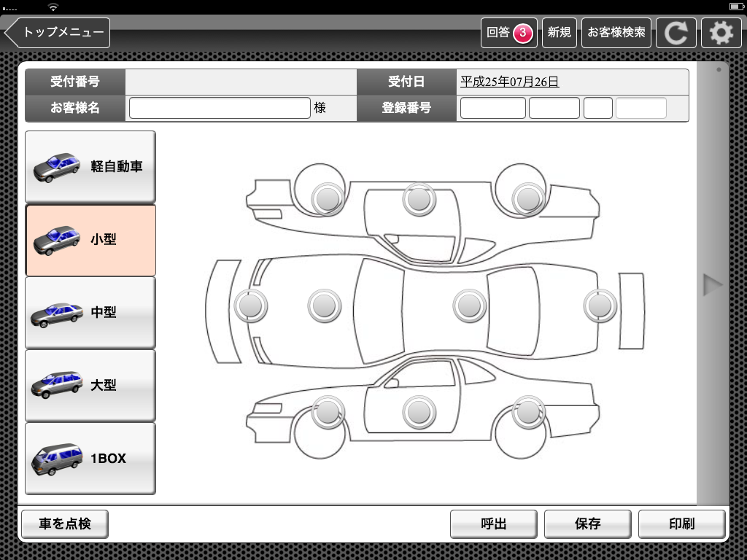Click the refresh arrow icon
This screenshot has height=560, width=747.
point(676,33)
